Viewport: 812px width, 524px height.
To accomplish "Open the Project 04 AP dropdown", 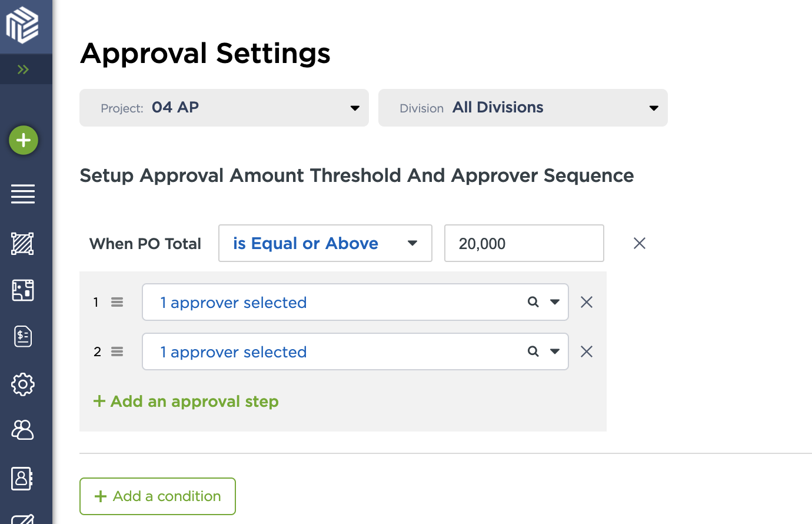I will [224, 108].
